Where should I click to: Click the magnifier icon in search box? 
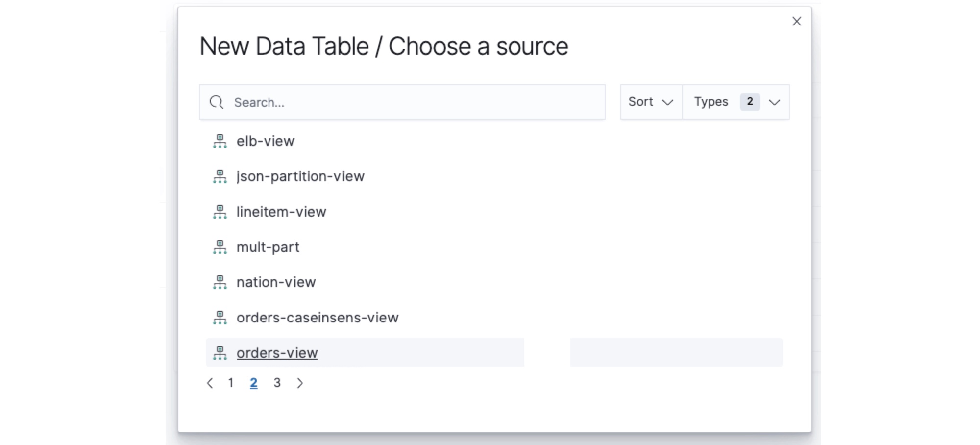coord(216,102)
